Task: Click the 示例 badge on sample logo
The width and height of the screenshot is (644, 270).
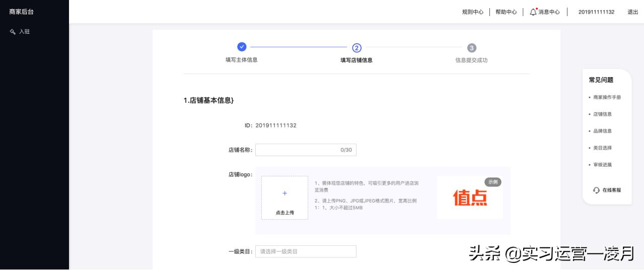Action: pos(493,182)
